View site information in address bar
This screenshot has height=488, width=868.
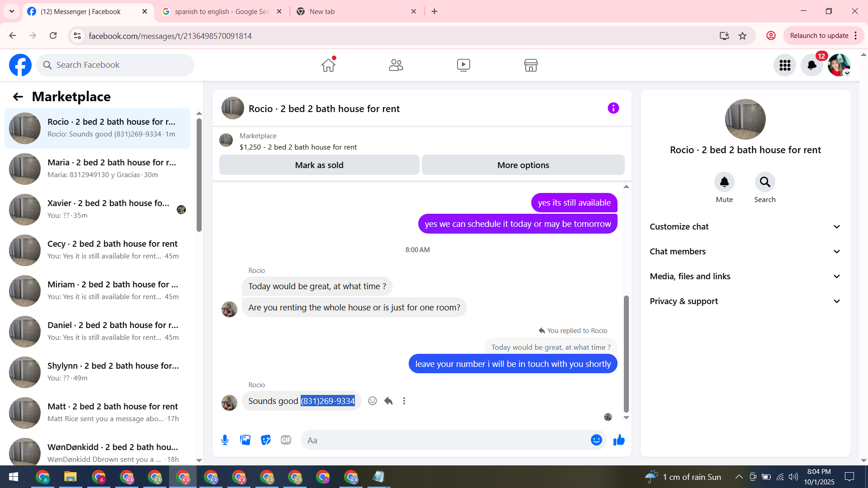tap(77, 36)
